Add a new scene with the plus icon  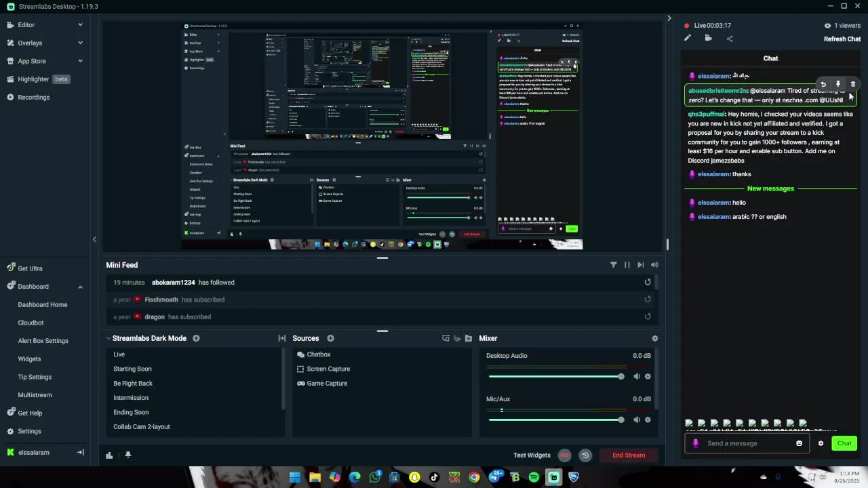(196, 338)
